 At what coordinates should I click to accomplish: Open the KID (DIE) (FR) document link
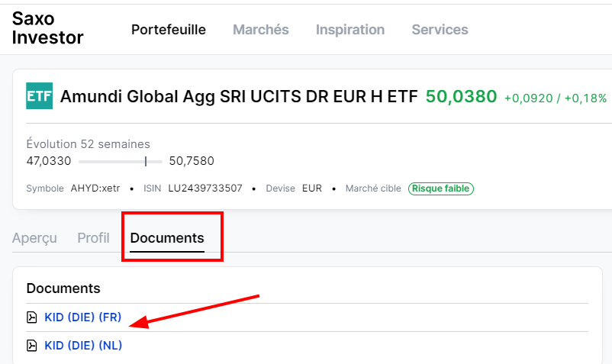point(82,317)
